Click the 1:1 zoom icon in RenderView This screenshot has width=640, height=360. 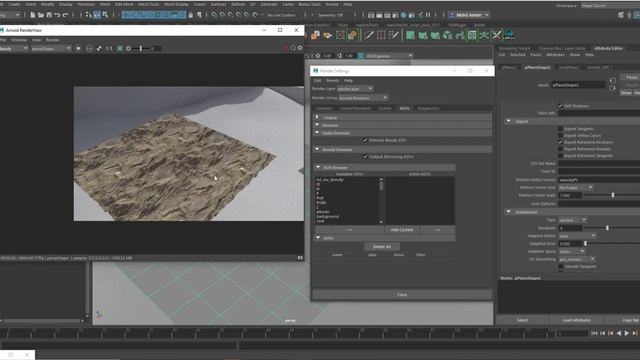(109, 49)
